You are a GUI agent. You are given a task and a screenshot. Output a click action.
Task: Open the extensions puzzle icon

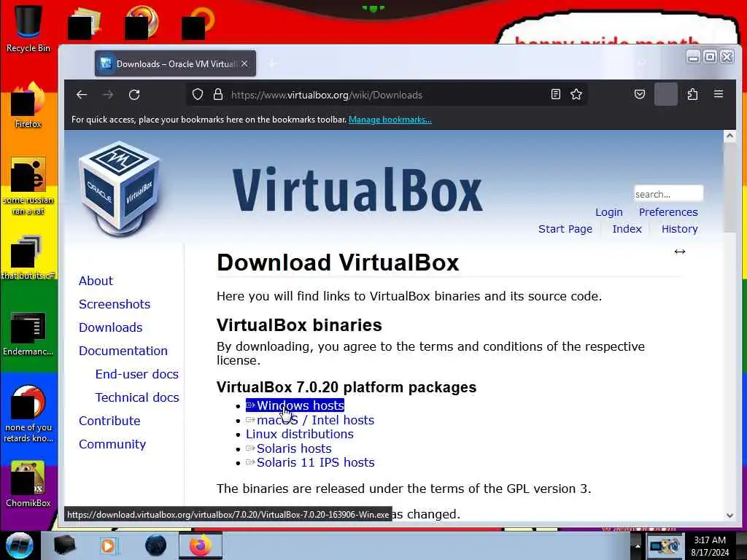pos(693,94)
